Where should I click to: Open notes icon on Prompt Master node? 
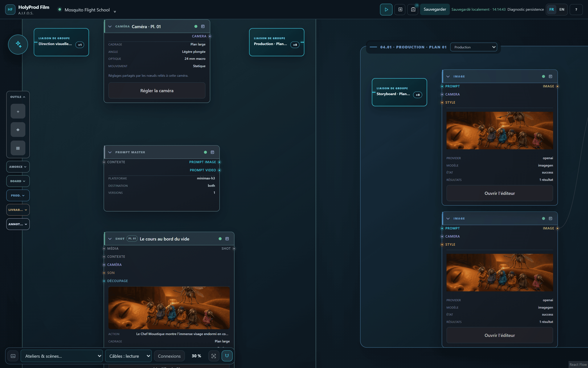[x=212, y=152]
